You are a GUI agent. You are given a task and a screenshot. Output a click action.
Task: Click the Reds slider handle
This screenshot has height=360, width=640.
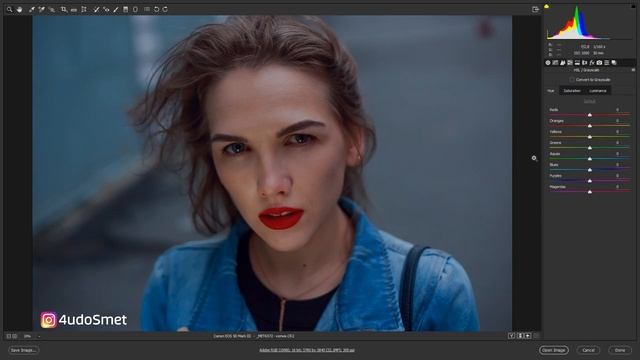coord(590,115)
